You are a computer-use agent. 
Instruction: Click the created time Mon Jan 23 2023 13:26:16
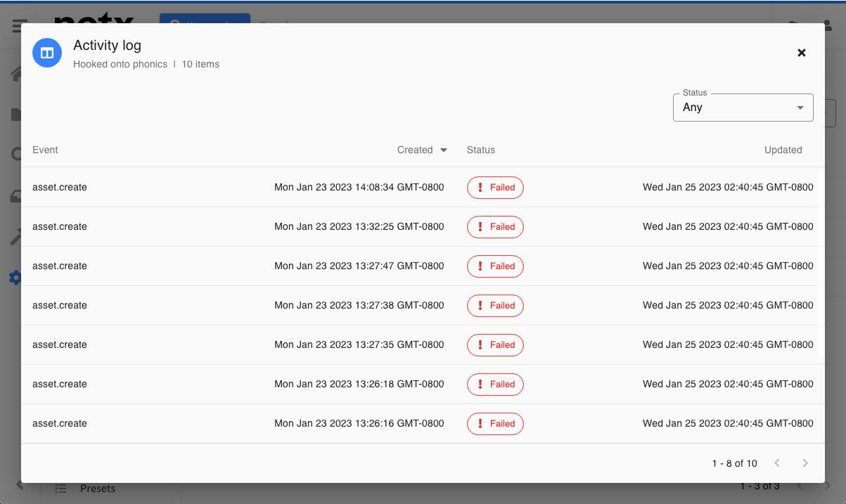359,424
